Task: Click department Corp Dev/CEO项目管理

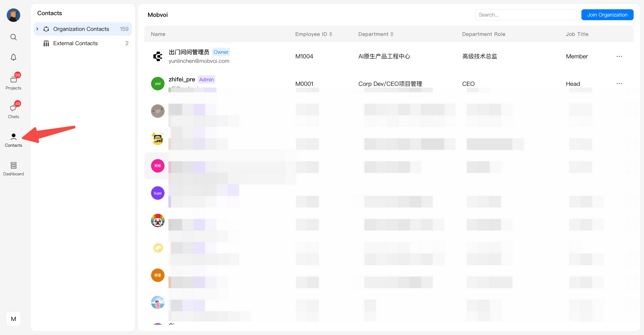Action: (390, 84)
